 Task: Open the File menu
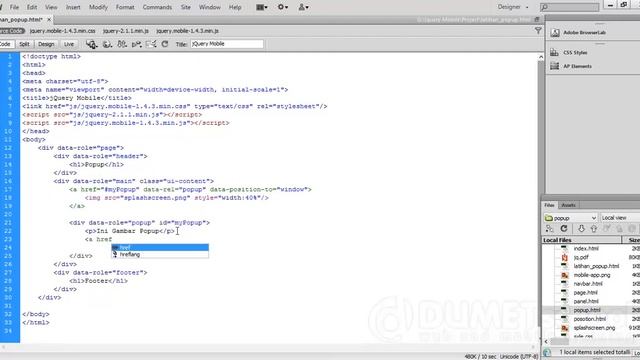(x=14, y=7)
